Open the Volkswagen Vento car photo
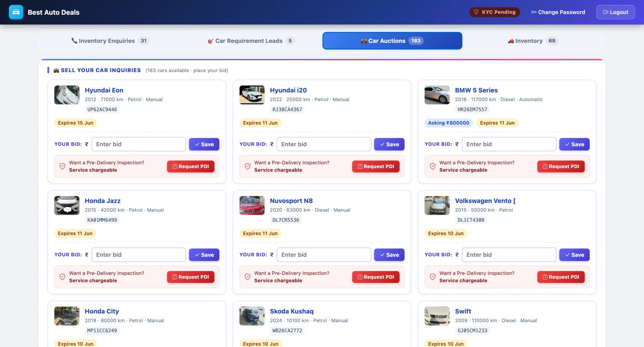This screenshot has width=644, height=347. click(x=437, y=205)
